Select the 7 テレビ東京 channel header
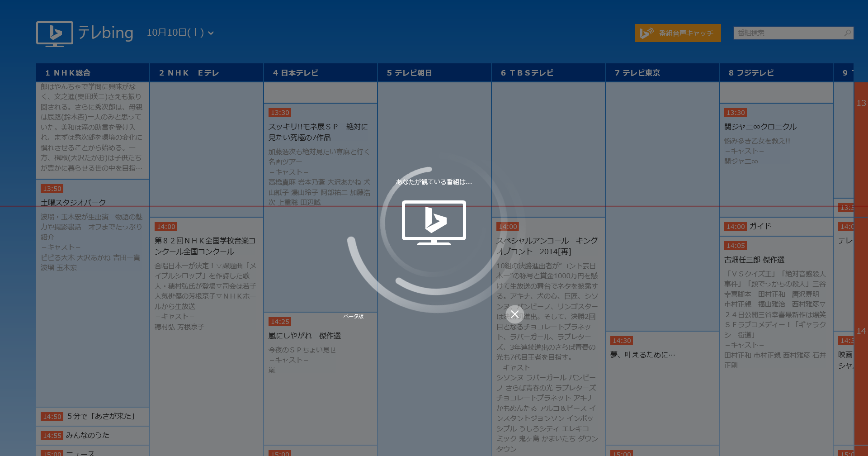Image resolution: width=868 pixels, height=456 pixels. point(662,73)
